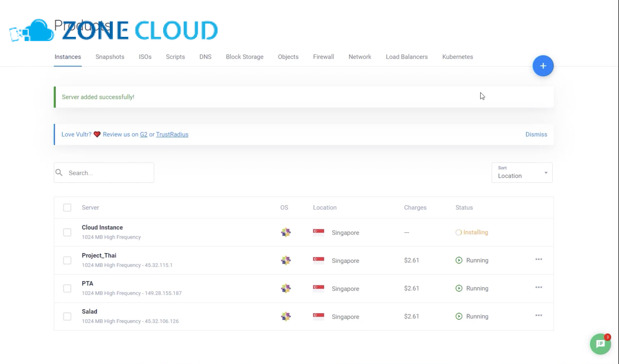Open the Block Storage tab
The height and width of the screenshot is (364, 619).
point(244,57)
